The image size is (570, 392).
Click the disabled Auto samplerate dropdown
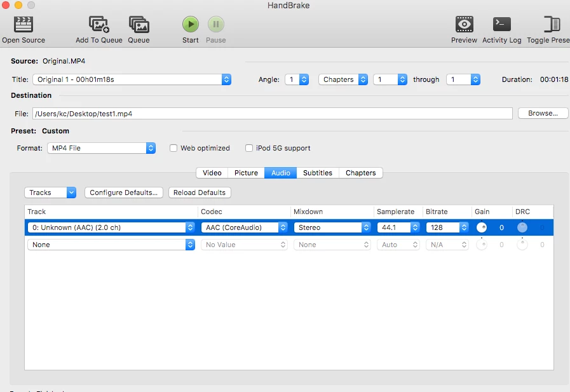[x=398, y=245]
